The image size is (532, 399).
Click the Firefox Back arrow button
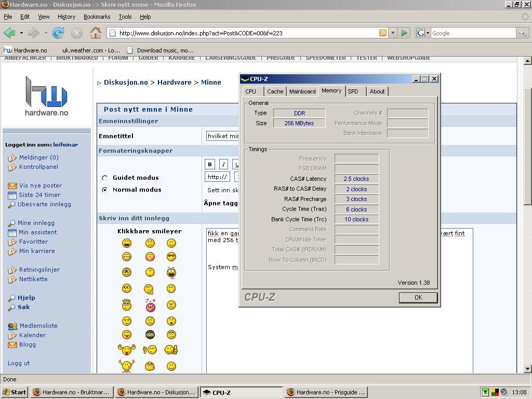click(9, 33)
